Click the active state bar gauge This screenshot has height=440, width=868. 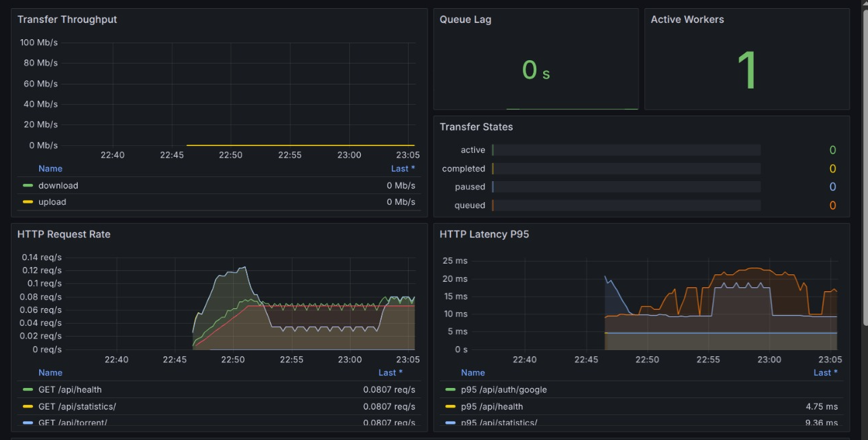pyautogui.click(x=626, y=150)
